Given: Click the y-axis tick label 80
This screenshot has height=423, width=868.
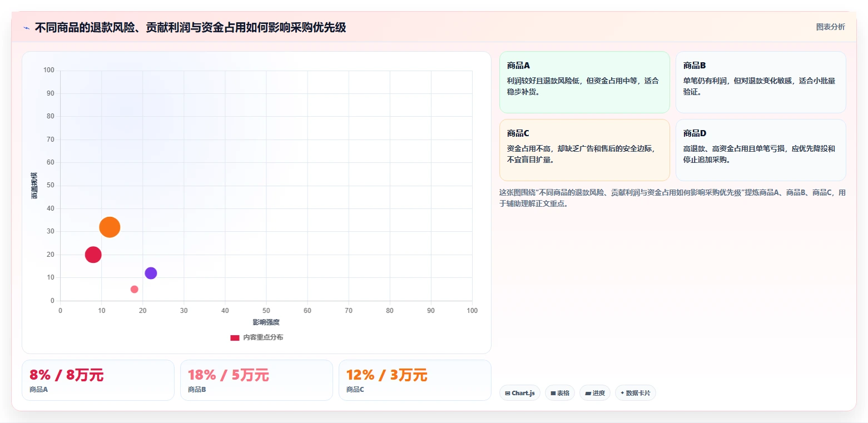Looking at the screenshot, I should (x=51, y=116).
